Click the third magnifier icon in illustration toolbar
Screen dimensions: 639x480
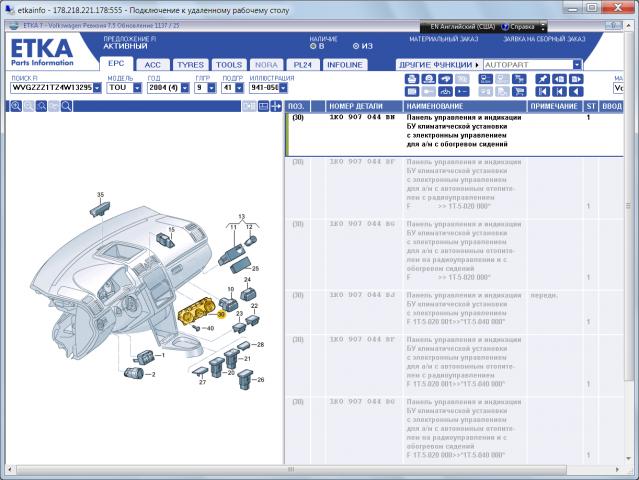[x=41, y=106]
